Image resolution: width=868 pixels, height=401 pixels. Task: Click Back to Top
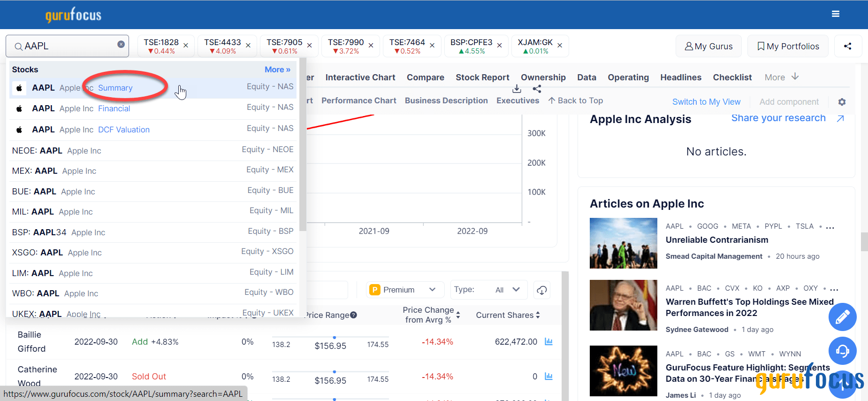576,100
